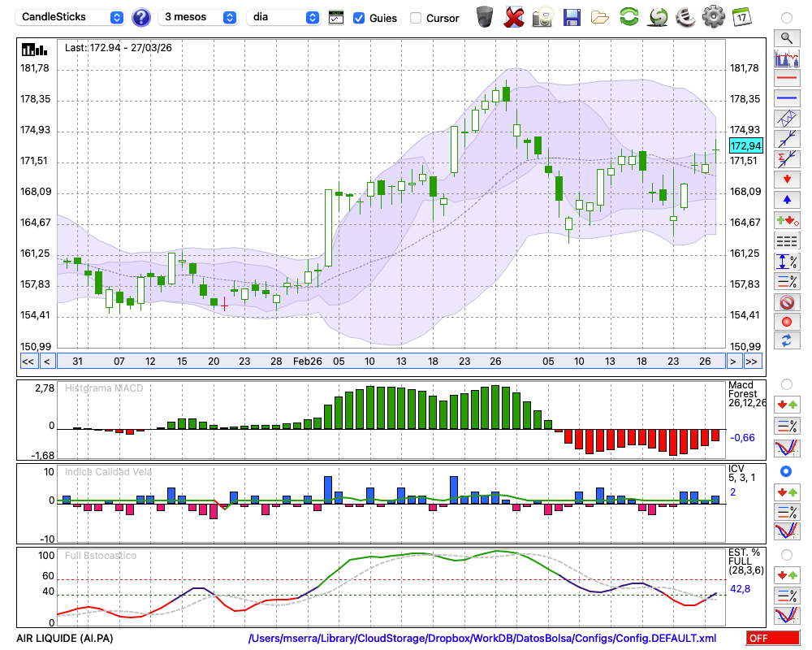Image resolution: width=812 pixels, height=650 pixels.
Task: Uncheck the Guies checkbox
Action: pos(359,18)
